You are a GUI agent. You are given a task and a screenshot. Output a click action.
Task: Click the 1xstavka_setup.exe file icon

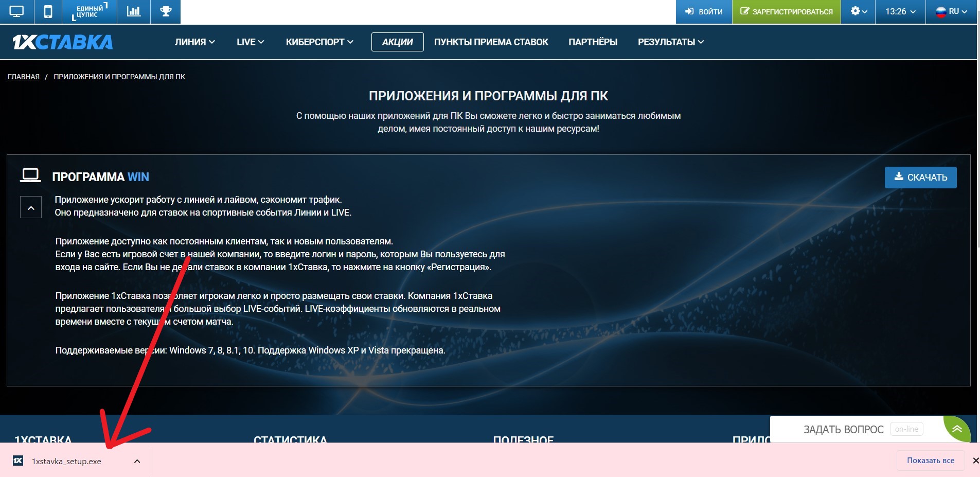(18, 461)
